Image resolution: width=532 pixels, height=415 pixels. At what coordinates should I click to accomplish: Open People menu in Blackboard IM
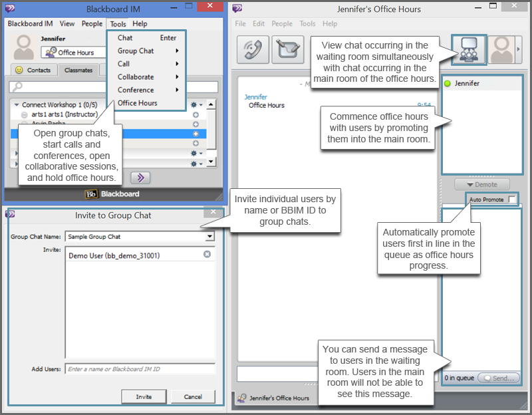pyautogui.click(x=92, y=24)
